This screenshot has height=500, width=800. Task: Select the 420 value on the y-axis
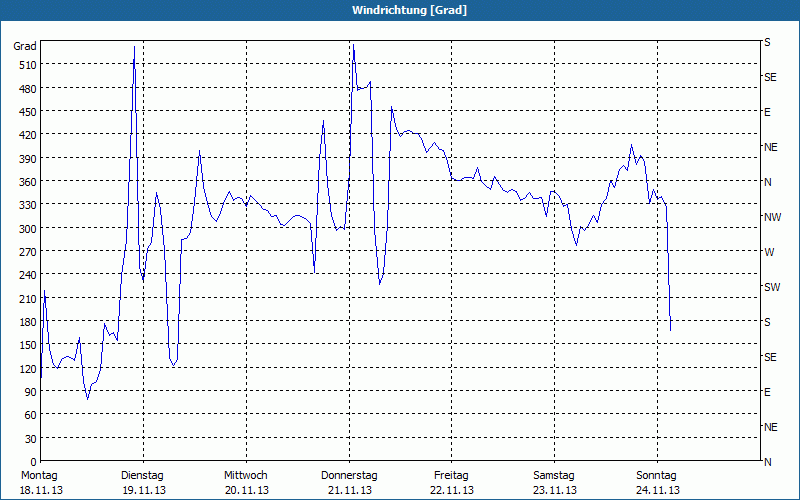[28, 135]
